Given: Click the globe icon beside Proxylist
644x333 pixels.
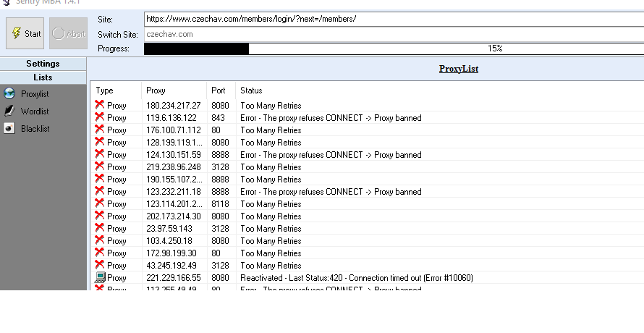Looking at the screenshot, I should coord(9,93).
